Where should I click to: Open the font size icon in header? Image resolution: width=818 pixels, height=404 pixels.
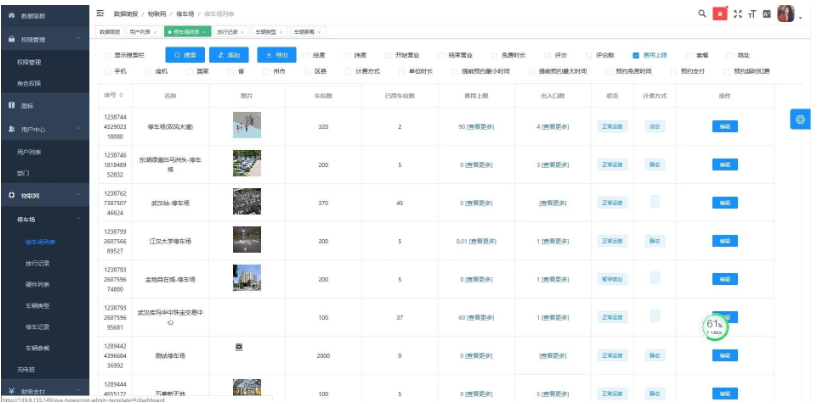751,14
